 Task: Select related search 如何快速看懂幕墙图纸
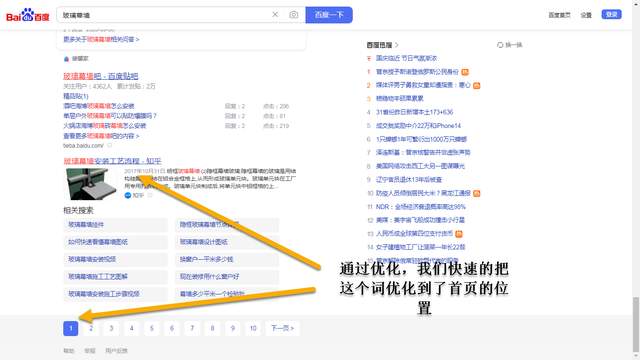[x=115, y=242]
